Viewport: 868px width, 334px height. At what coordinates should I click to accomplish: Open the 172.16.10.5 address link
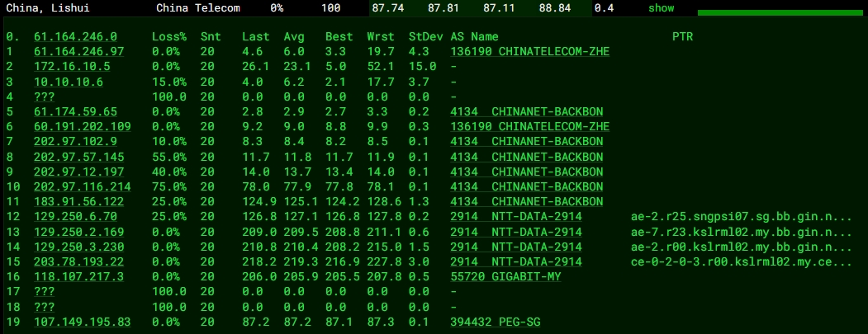pyautogui.click(x=72, y=67)
